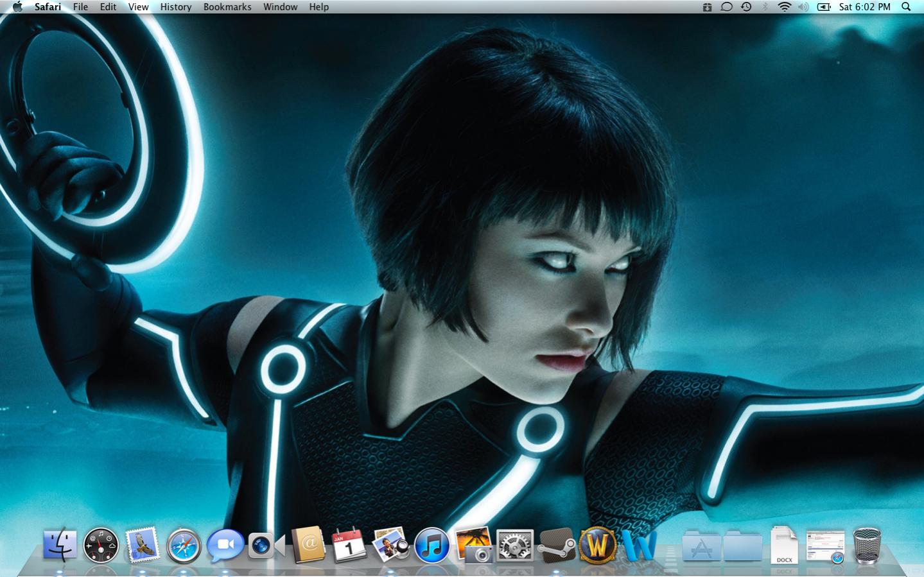The image size is (924, 577).
Task: Click the Sat 6:02 PM clock
Action: tap(864, 6)
